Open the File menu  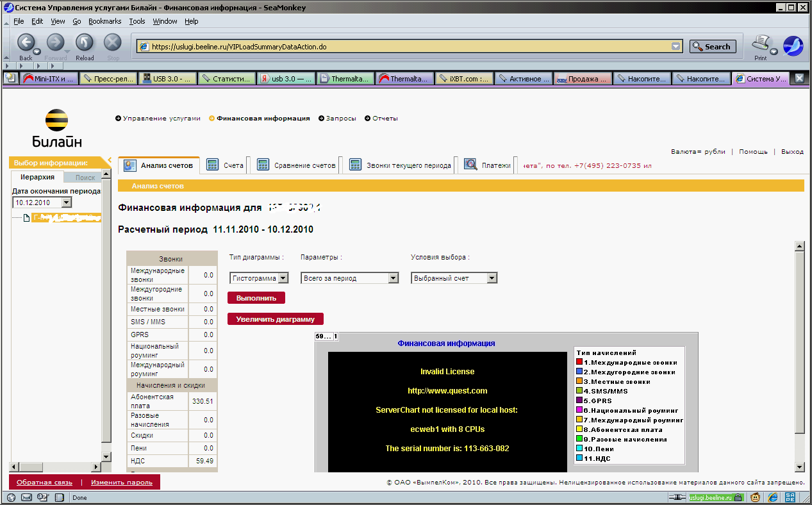tap(19, 21)
